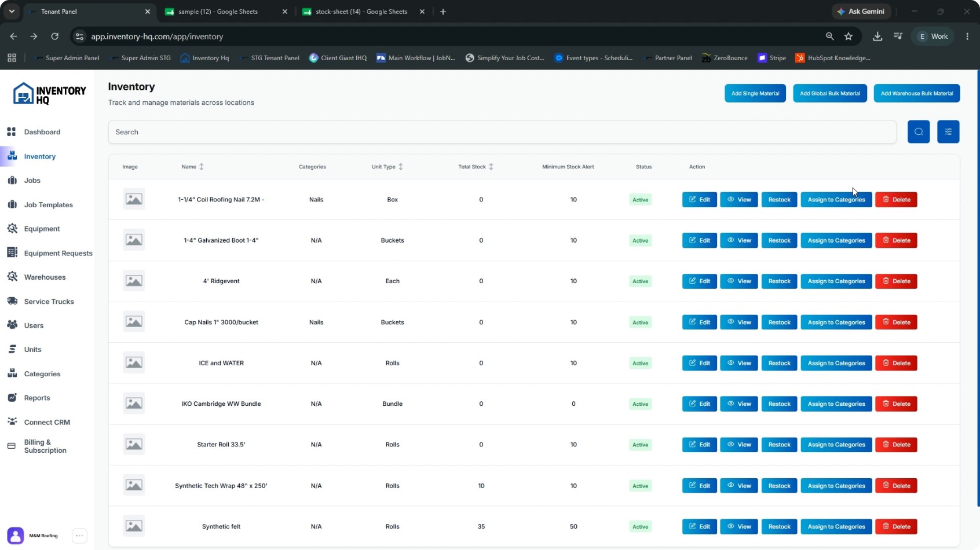Sort table by Name column arrows
Image resolution: width=980 pixels, height=550 pixels.
202,167
